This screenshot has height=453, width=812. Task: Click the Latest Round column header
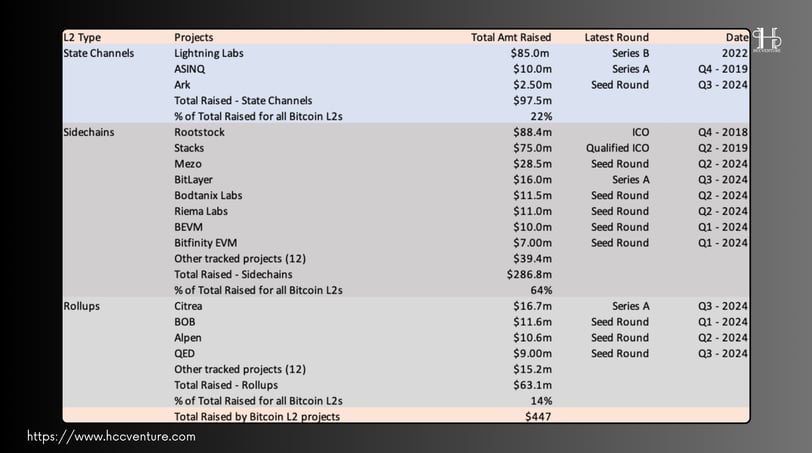click(616, 37)
